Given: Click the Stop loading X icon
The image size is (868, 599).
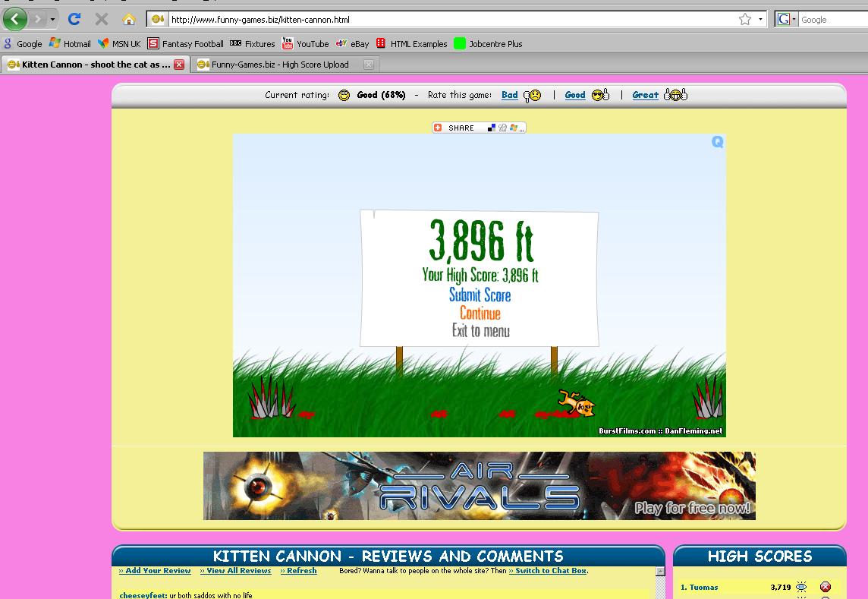Looking at the screenshot, I should click(x=102, y=20).
